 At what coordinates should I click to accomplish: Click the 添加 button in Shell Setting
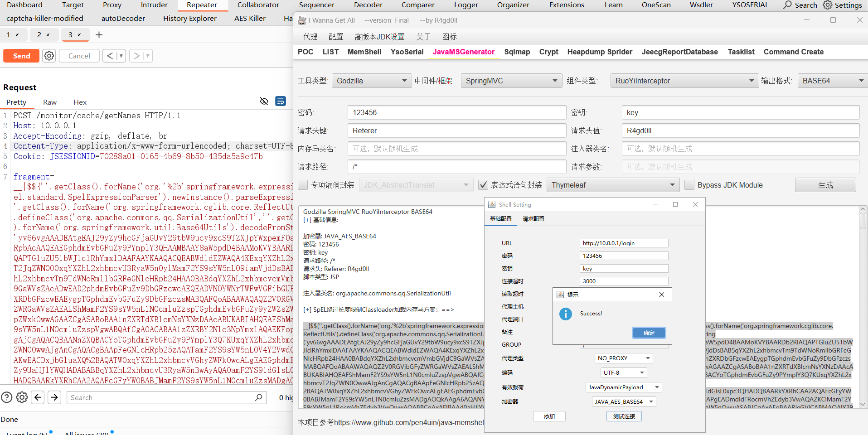(x=549, y=416)
